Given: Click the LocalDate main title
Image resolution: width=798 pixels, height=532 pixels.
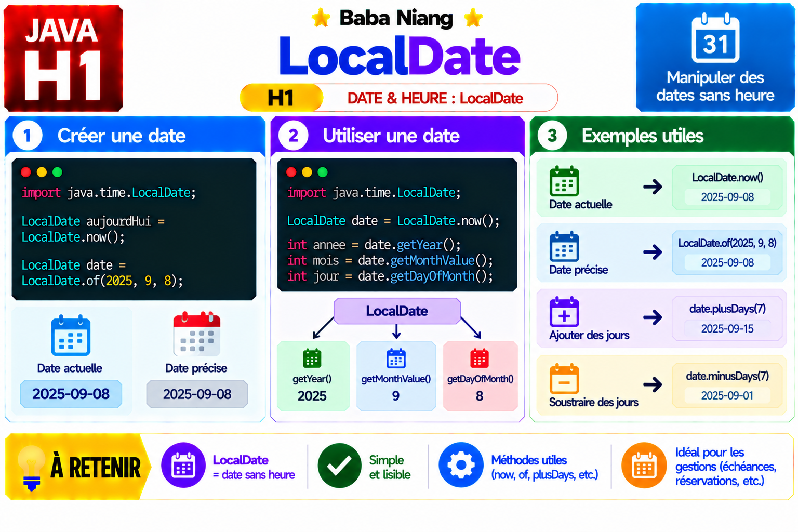Looking at the screenshot, I should tap(399, 56).
